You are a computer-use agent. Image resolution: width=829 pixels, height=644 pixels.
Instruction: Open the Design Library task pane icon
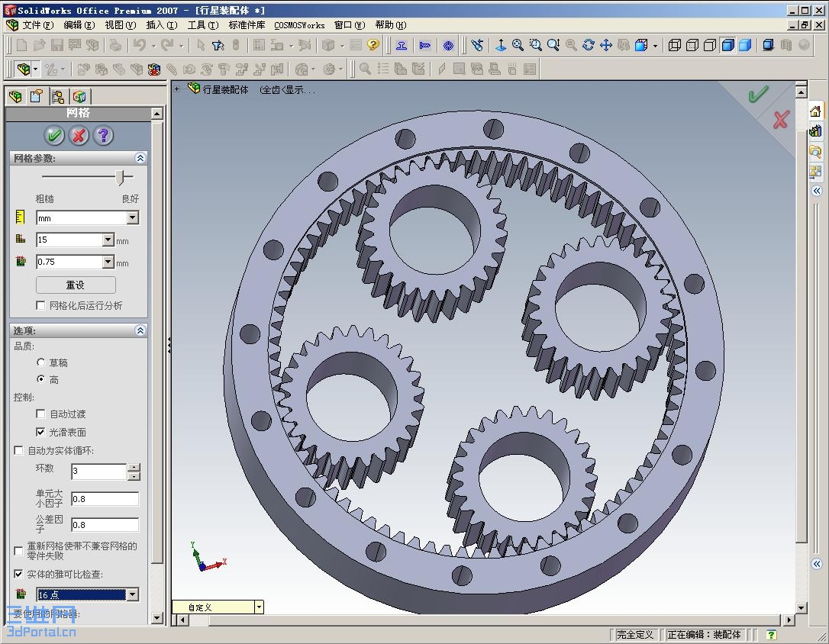[x=815, y=131]
